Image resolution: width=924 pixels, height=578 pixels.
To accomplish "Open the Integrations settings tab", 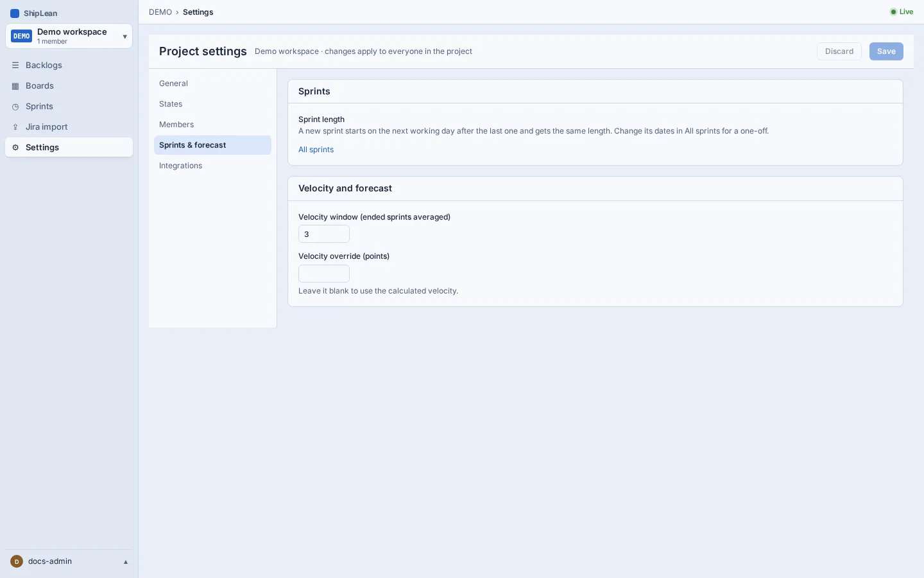I will [x=212, y=166].
